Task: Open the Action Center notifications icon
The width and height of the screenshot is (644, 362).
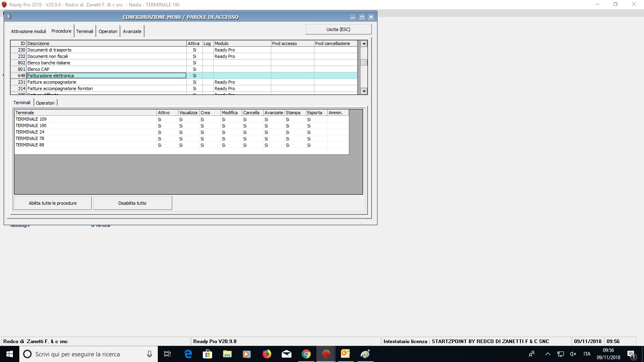Action: pyautogui.click(x=631, y=354)
